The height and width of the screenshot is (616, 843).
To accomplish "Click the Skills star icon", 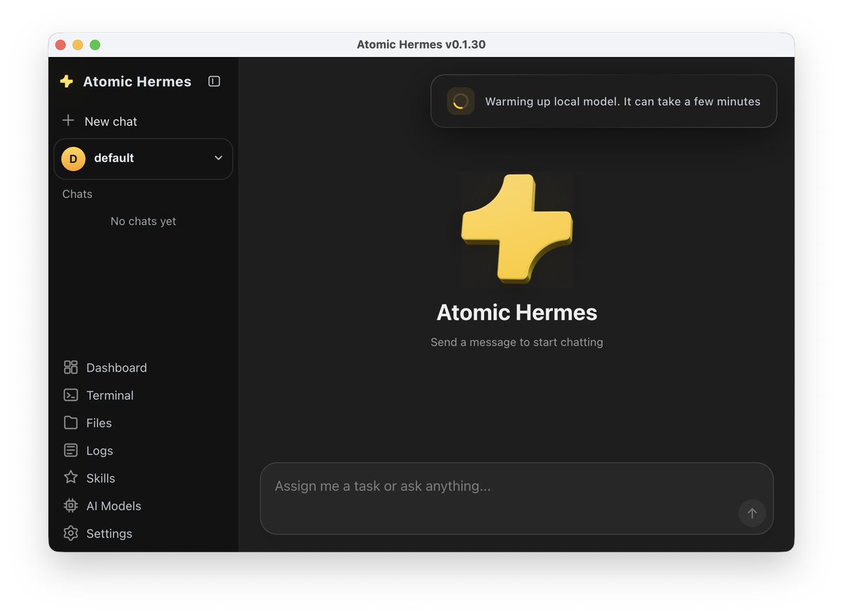I will tap(71, 478).
